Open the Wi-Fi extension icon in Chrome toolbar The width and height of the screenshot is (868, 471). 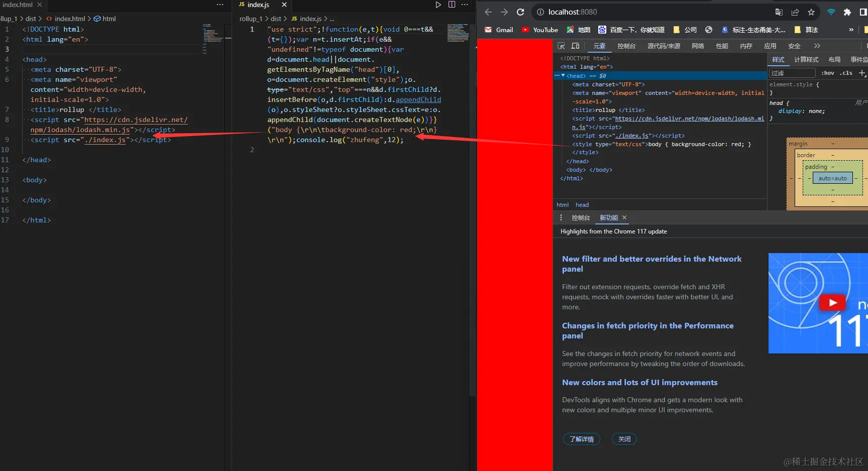pos(831,12)
